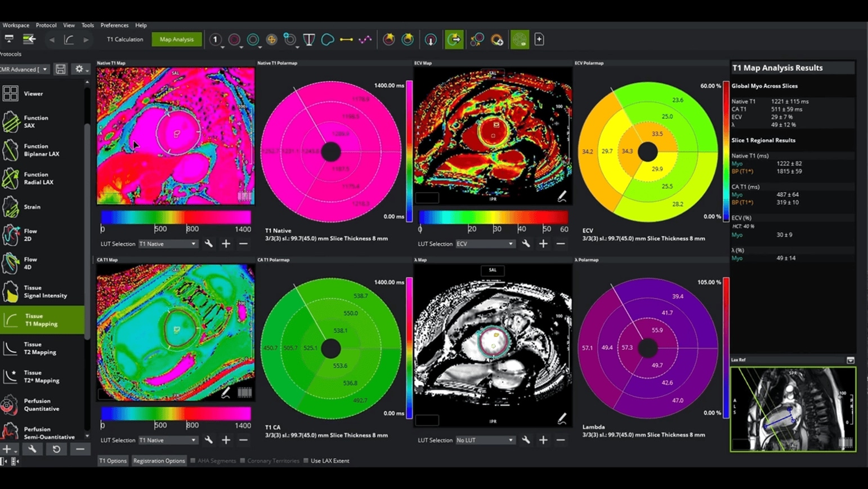Click the download arrow circle toolbar icon
Viewport: 868px width, 489px height.
click(x=431, y=39)
